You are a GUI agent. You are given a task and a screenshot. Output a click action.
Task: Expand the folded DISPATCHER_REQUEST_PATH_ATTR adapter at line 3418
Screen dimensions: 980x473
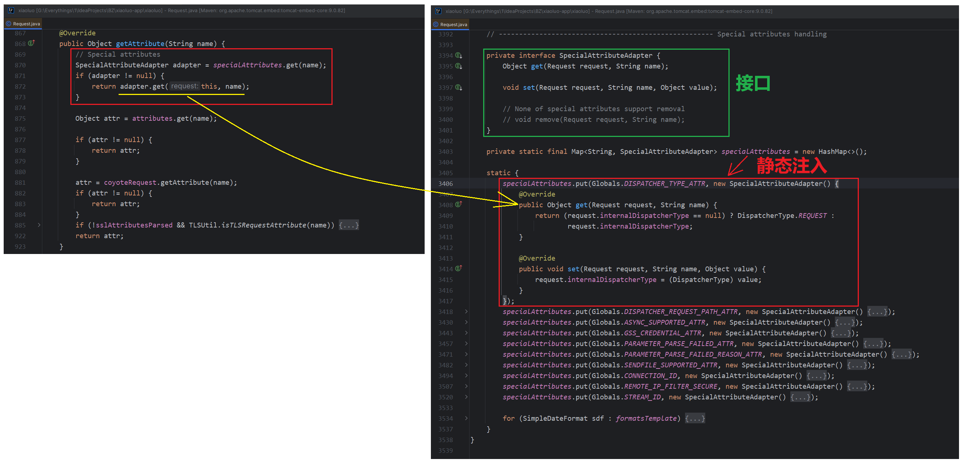click(x=466, y=311)
